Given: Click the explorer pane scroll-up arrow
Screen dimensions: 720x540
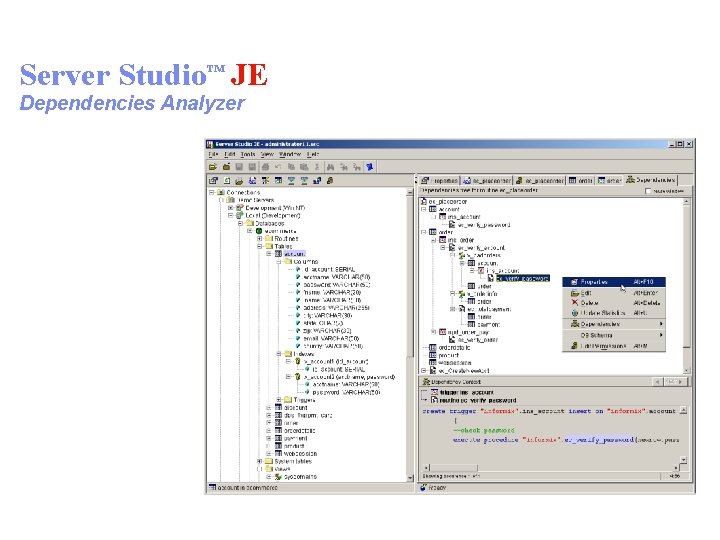Looking at the screenshot, I should point(410,193).
